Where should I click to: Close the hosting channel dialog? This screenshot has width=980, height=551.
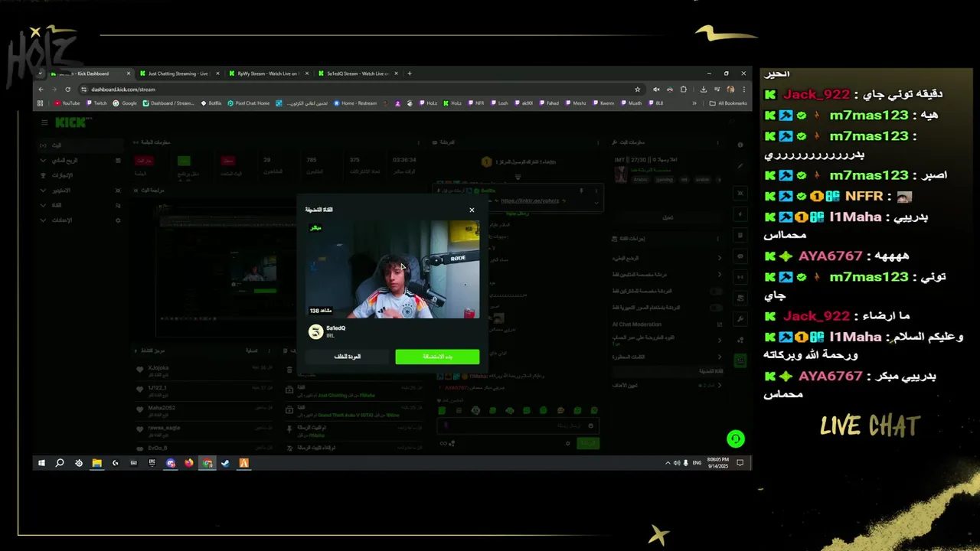[472, 210]
